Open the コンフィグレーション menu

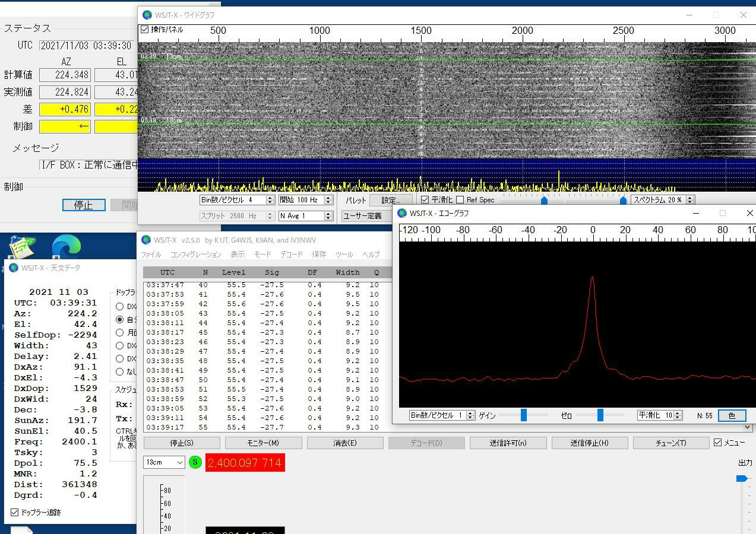(195, 255)
